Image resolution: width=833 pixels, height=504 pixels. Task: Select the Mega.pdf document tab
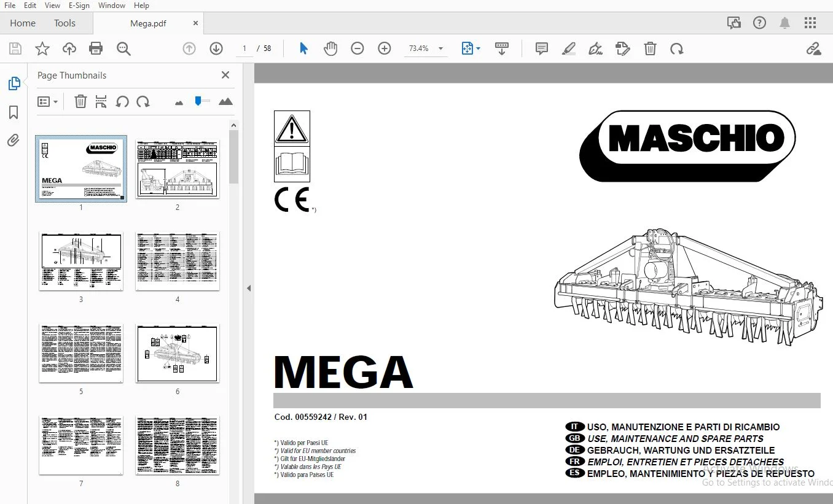coord(148,23)
